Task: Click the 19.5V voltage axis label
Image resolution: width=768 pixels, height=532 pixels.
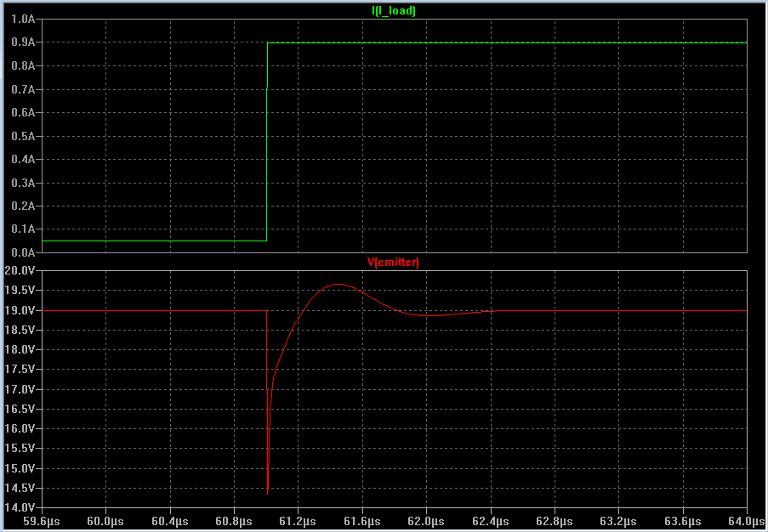Action: pos(21,291)
